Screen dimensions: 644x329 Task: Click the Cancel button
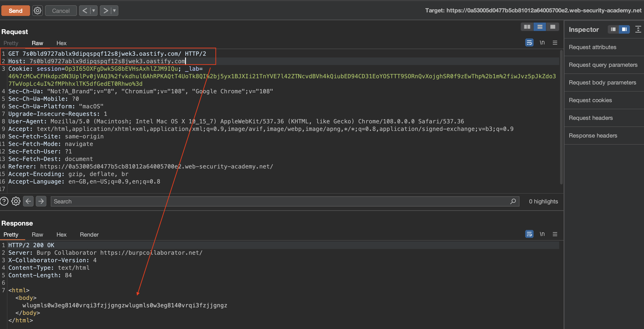coord(61,11)
